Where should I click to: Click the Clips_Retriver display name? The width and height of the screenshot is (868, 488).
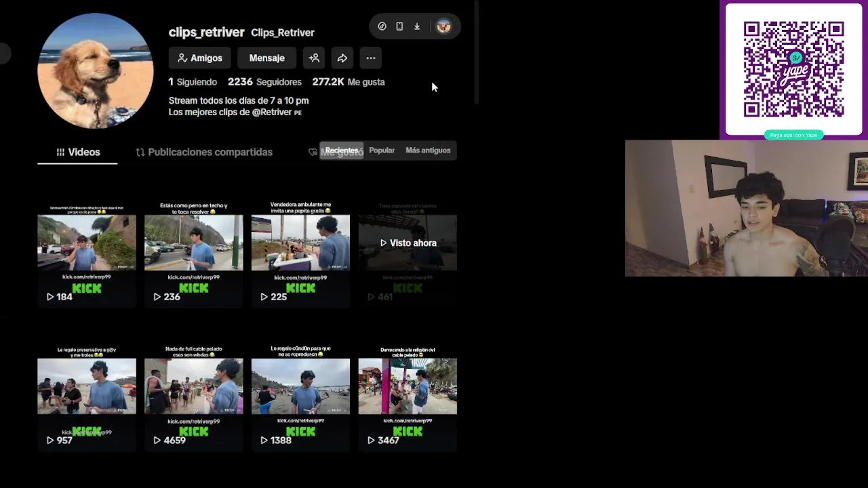(283, 33)
